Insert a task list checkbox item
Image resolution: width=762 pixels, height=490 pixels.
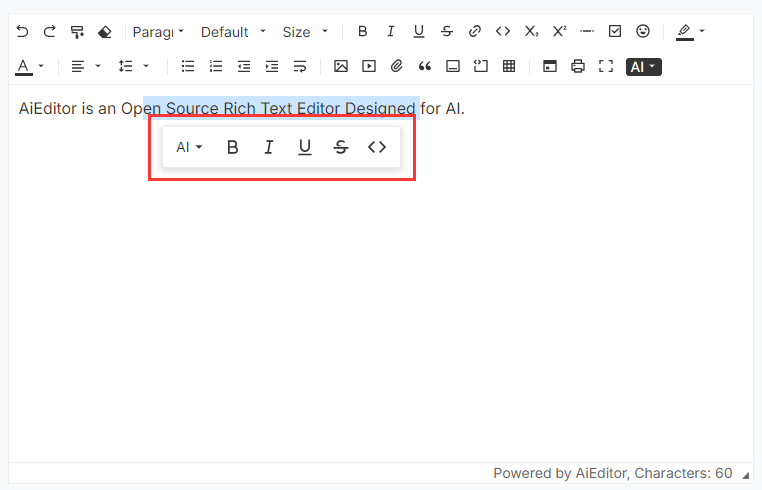coord(615,32)
